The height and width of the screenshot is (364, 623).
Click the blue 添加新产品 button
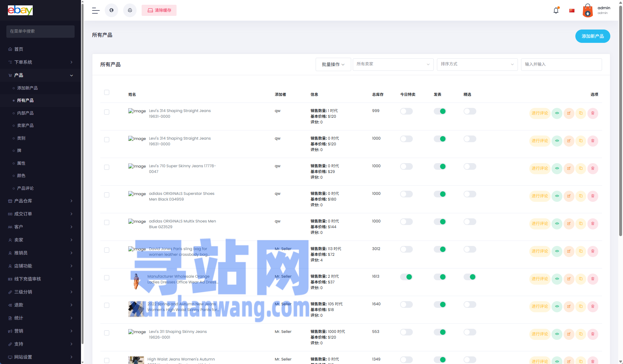click(x=593, y=36)
